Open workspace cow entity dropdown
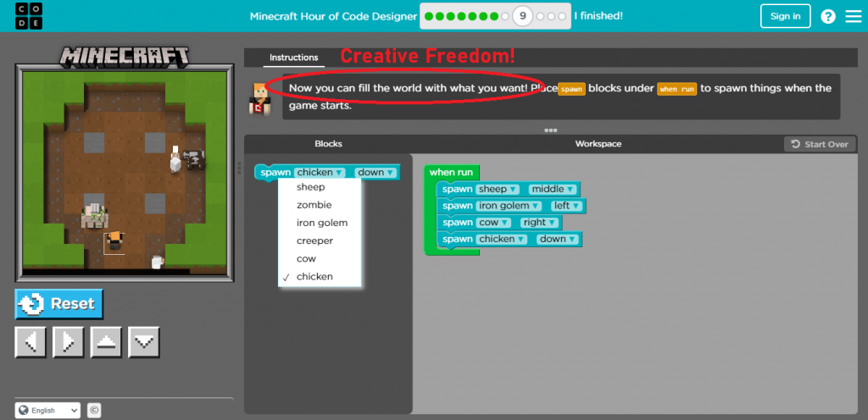Screen dimensions: 868x420 (493, 222)
